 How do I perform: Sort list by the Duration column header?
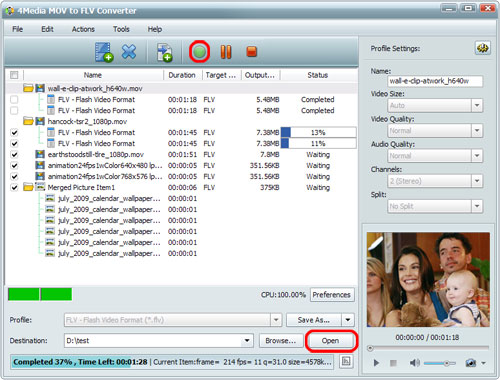(182, 75)
